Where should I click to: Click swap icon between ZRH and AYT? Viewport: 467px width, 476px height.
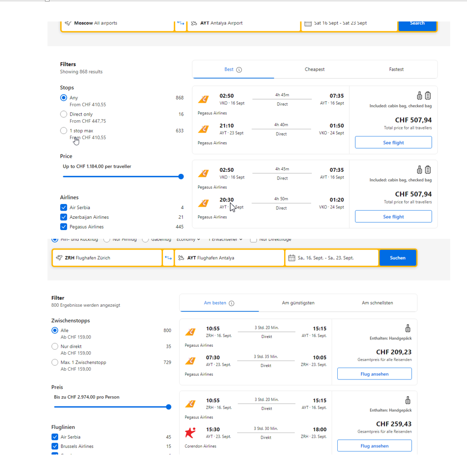tap(168, 258)
